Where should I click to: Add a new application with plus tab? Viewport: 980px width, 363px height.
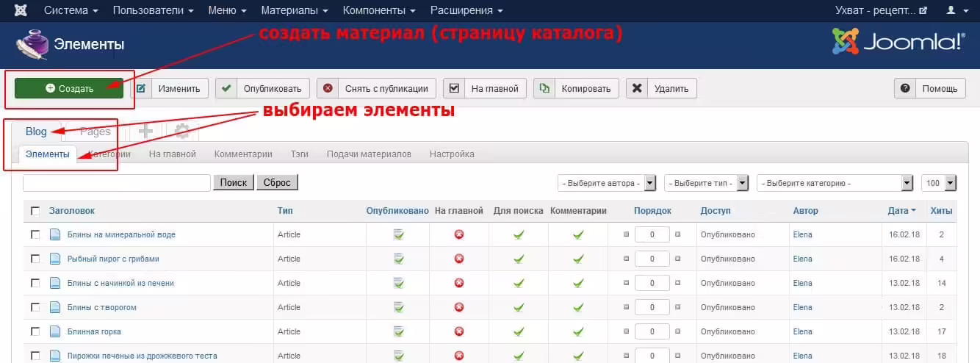point(146,131)
